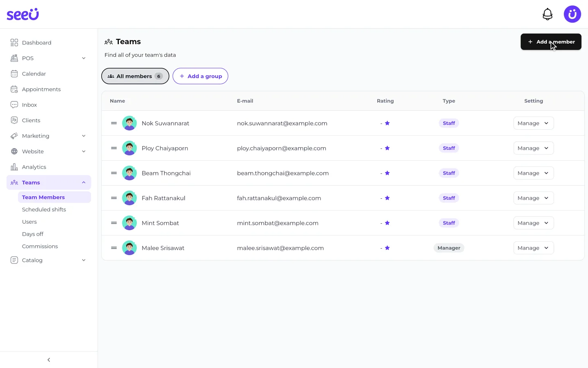This screenshot has height=368, width=588.
Task: Click the Clients icon in sidebar
Action: point(14,120)
